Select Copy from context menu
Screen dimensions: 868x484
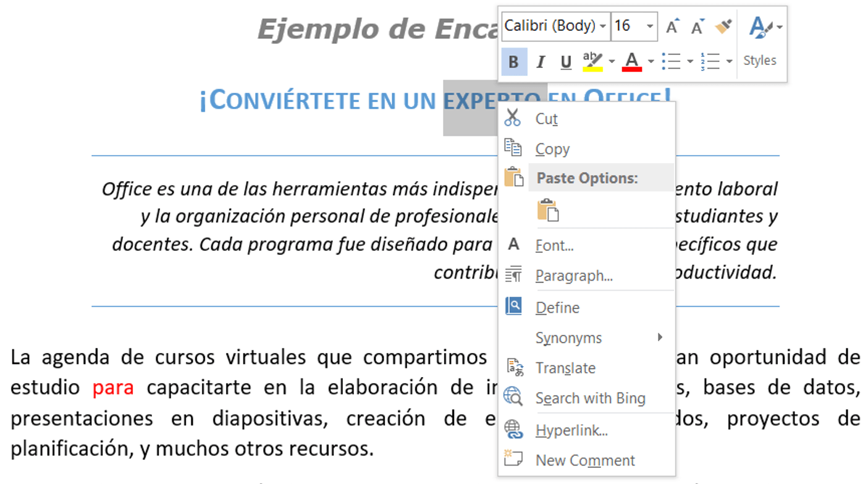point(586,148)
